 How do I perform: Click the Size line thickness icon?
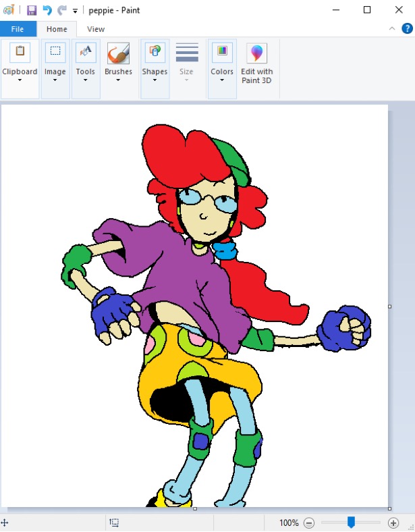(x=187, y=53)
